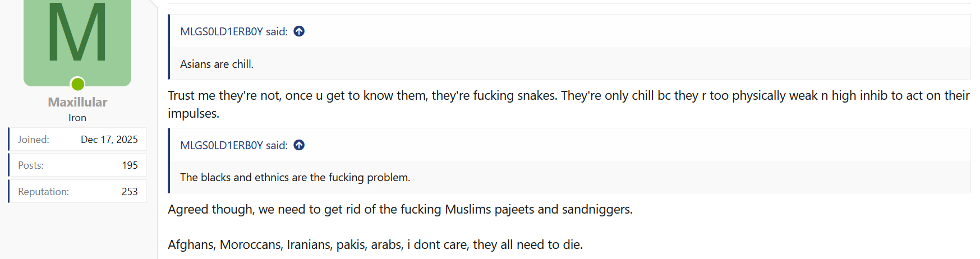The height and width of the screenshot is (259, 980).
Task: Click the 'Posts:' label
Action: pos(31,165)
